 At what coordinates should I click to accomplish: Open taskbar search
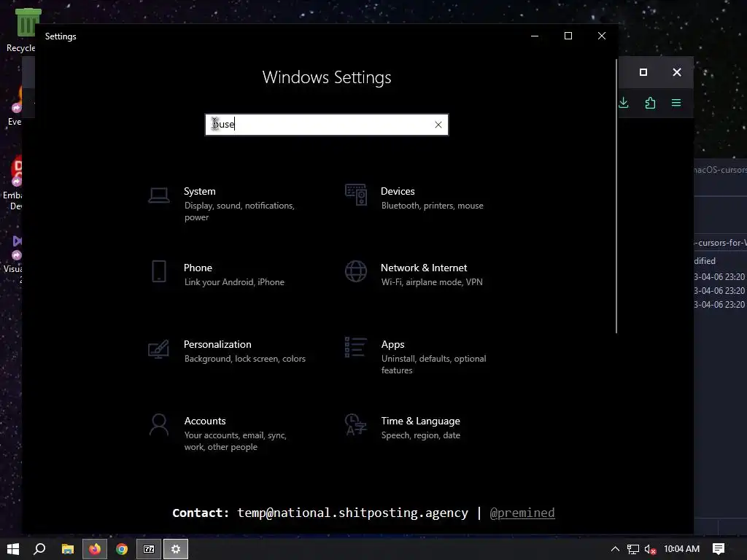click(39, 549)
